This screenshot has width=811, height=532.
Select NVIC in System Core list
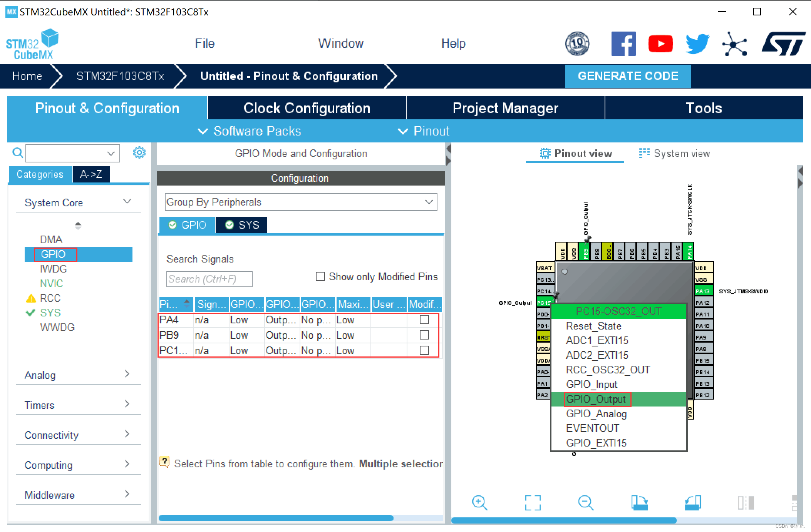(51, 284)
